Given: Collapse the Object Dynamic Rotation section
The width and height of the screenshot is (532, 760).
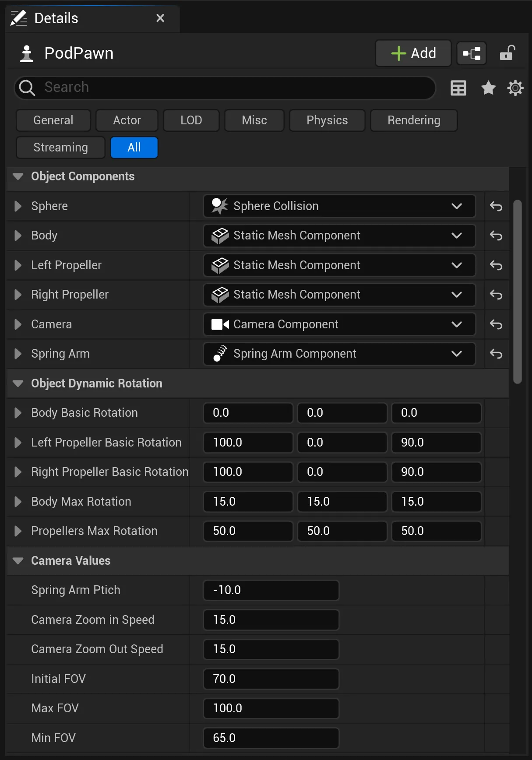Looking at the screenshot, I should coord(18,384).
